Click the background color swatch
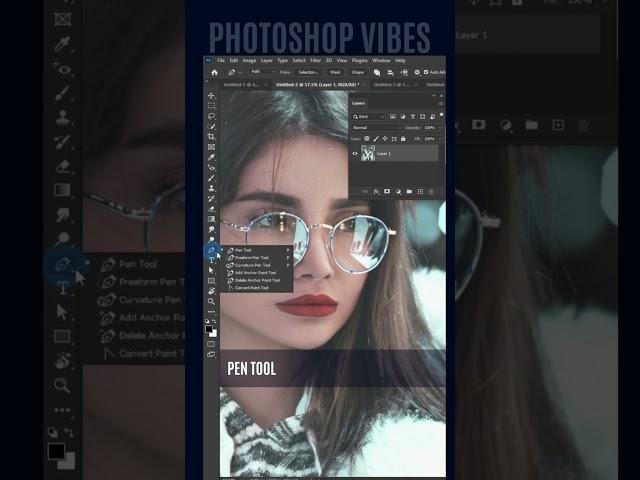This screenshot has height=480, width=640. (214, 334)
